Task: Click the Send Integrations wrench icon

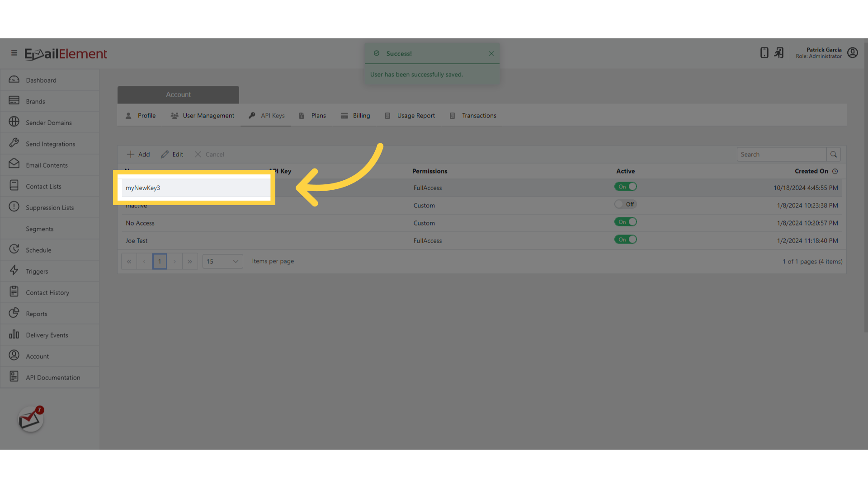Action: click(14, 143)
